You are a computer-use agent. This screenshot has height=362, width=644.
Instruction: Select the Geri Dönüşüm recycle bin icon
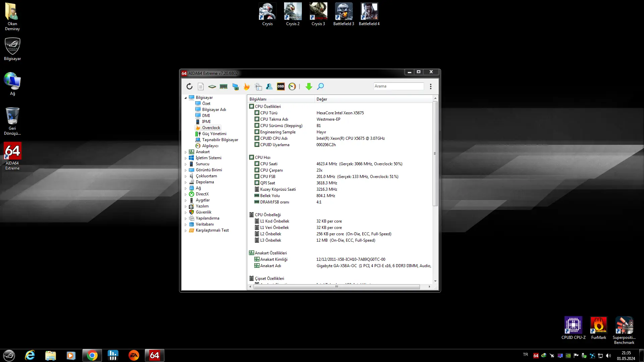(12, 121)
